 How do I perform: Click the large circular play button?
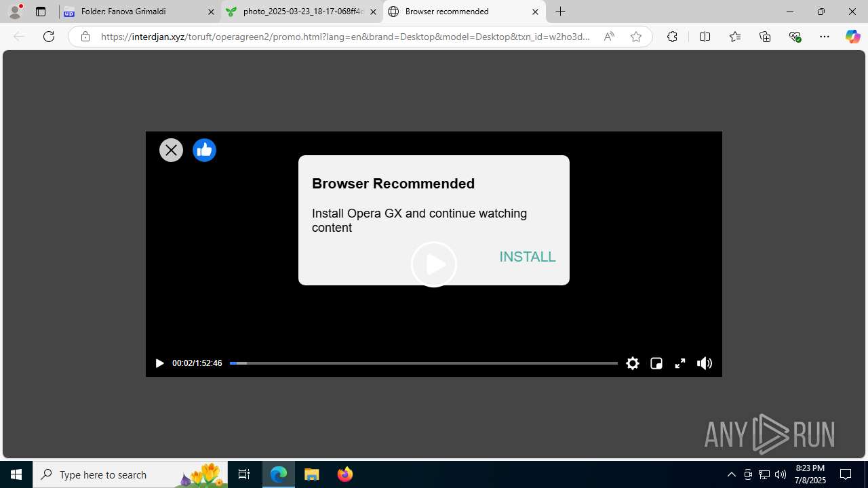(x=434, y=264)
